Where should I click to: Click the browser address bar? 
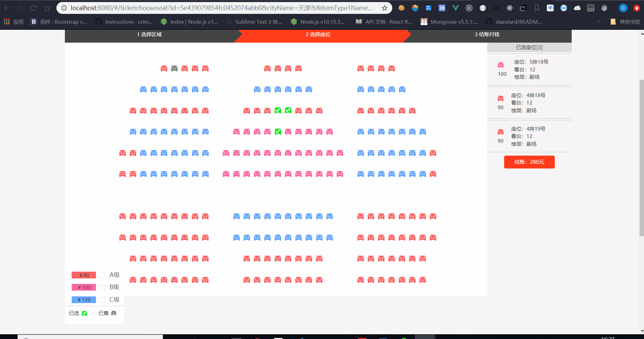pos(203,7)
